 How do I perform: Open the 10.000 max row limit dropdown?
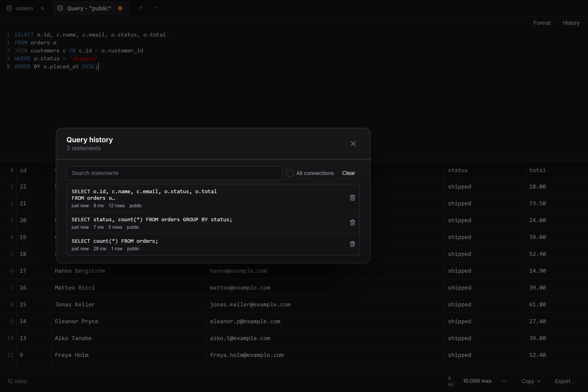484,381
